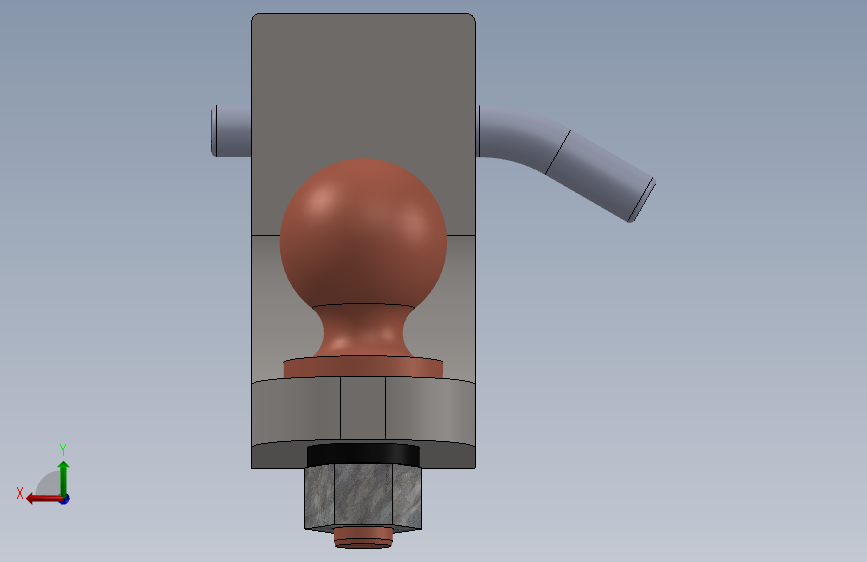
Task: Select the copper hitch ball sphere
Action: [x=363, y=232]
